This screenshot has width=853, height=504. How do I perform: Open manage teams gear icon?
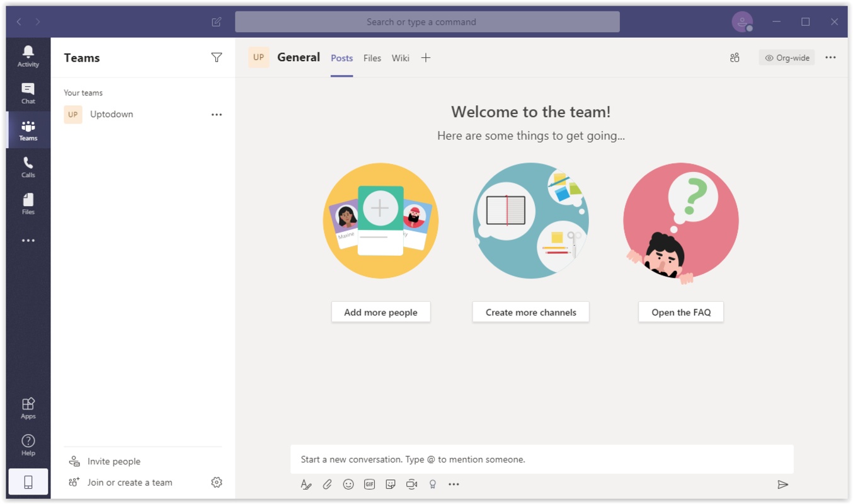tap(217, 483)
